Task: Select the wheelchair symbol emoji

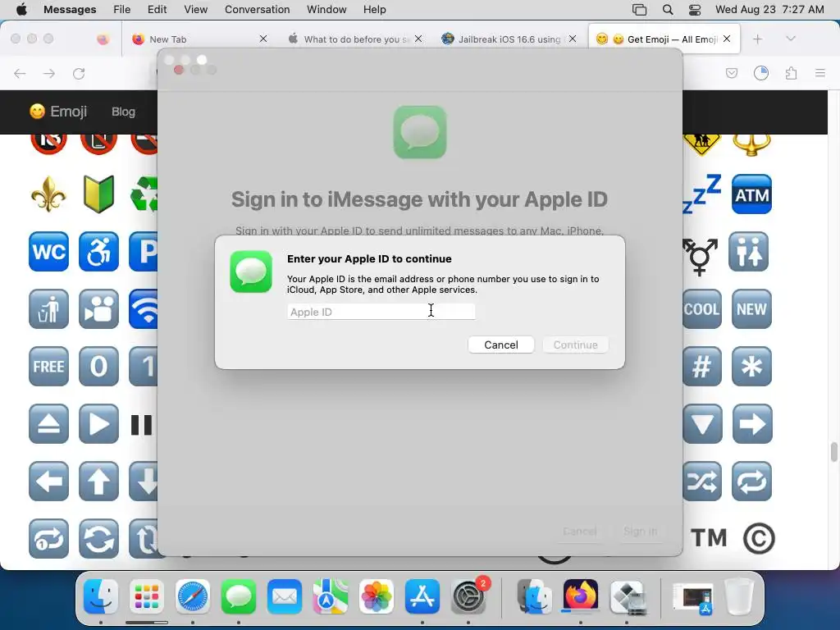Action: tap(98, 252)
